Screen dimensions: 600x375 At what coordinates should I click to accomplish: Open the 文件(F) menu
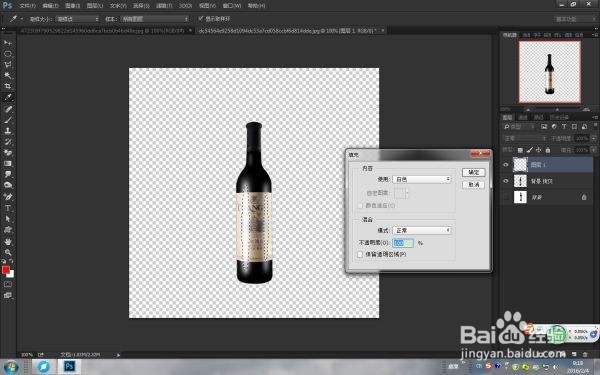pyautogui.click(x=28, y=6)
